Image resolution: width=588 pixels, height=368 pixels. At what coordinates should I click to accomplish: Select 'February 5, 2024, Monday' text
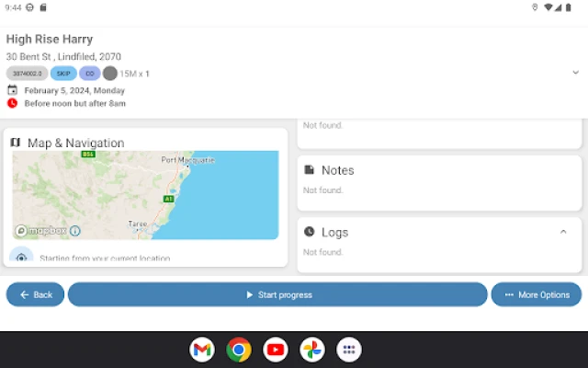click(74, 90)
